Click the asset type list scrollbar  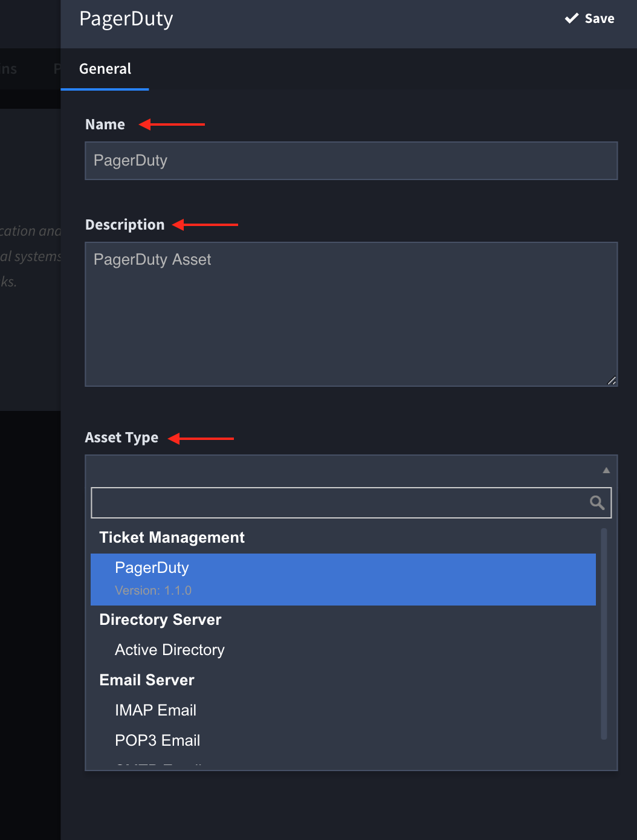(604, 633)
